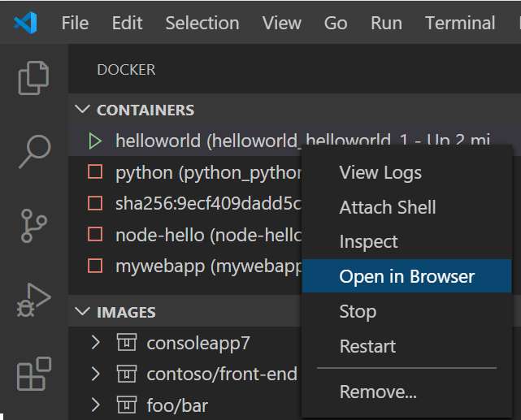Select the foo/bar image label

pyautogui.click(x=177, y=405)
